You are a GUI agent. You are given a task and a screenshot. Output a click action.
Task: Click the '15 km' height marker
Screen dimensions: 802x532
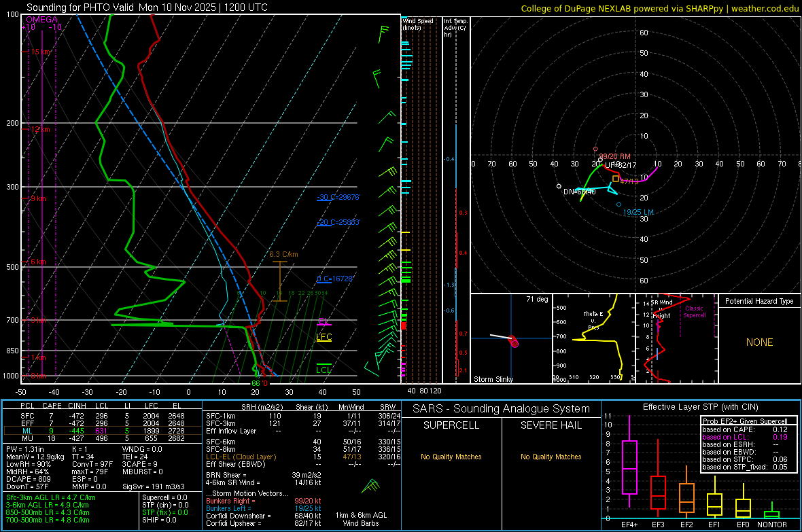pos(41,52)
